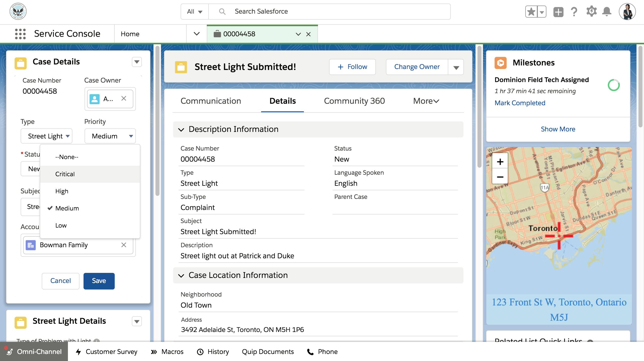Click the 123 Front St W address text
Image resolution: width=644 pixels, height=361 pixels.
point(559,310)
